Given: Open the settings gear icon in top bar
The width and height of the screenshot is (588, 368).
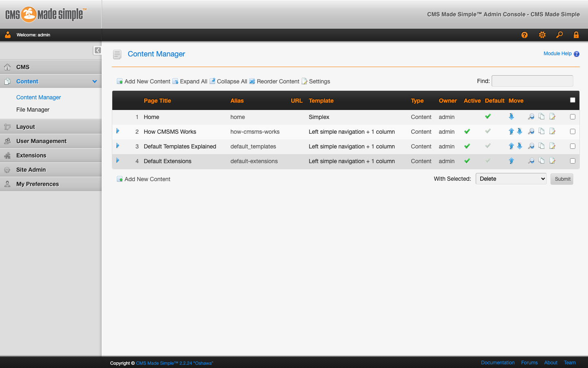Looking at the screenshot, I should point(542,35).
